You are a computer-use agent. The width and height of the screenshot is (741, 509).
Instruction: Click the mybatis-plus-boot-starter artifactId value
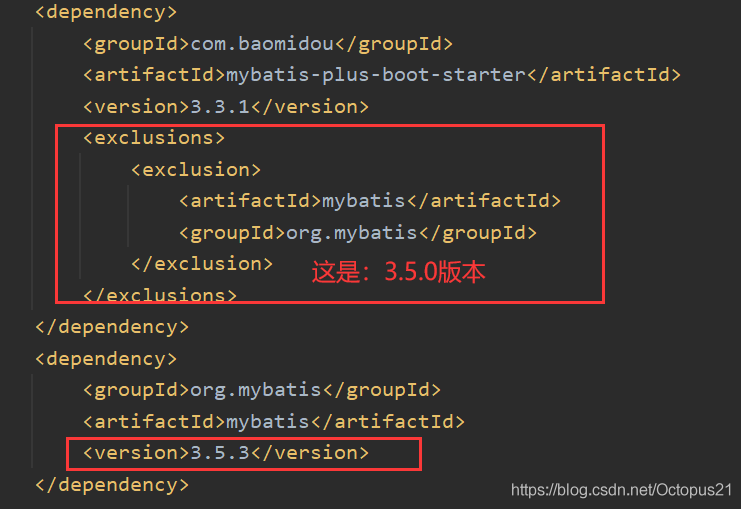pos(376,75)
